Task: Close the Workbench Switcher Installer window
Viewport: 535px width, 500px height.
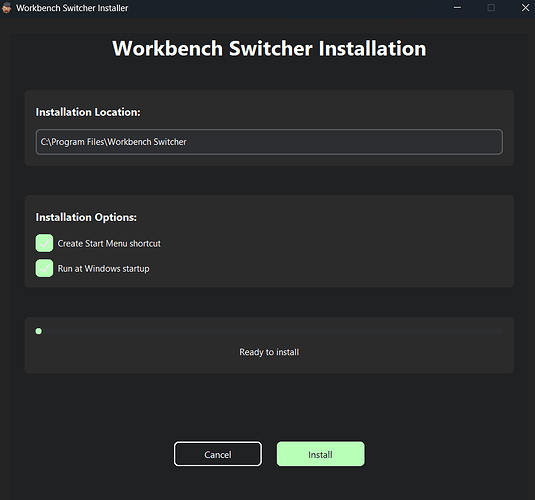Action: (x=525, y=8)
